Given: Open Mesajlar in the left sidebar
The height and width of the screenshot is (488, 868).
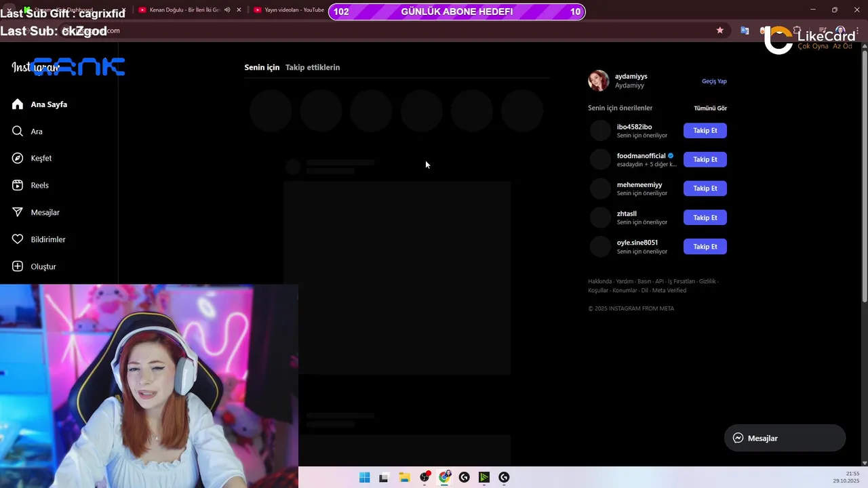Looking at the screenshot, I should tap(35, 212).
